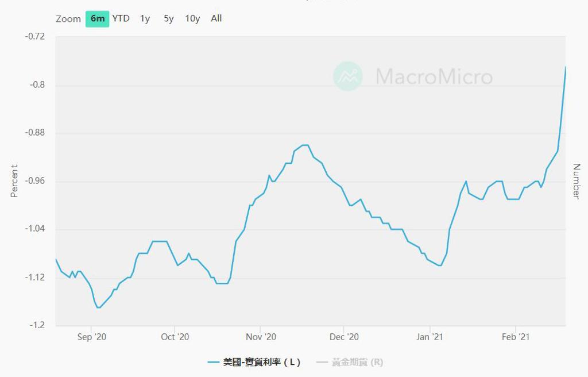Show All data in zoom
Image resolution: width=588 pixels, height=377 pixels.
coord(216,18)
